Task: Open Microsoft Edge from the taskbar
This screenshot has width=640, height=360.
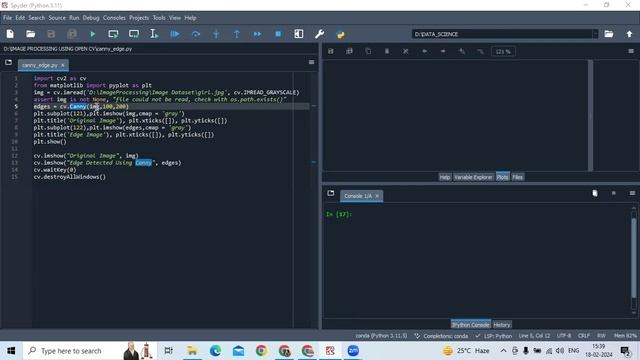Action: [215, 351]
